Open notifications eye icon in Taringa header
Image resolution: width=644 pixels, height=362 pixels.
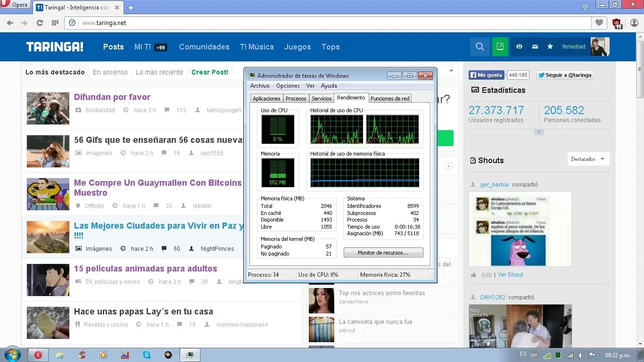[519, 47]
